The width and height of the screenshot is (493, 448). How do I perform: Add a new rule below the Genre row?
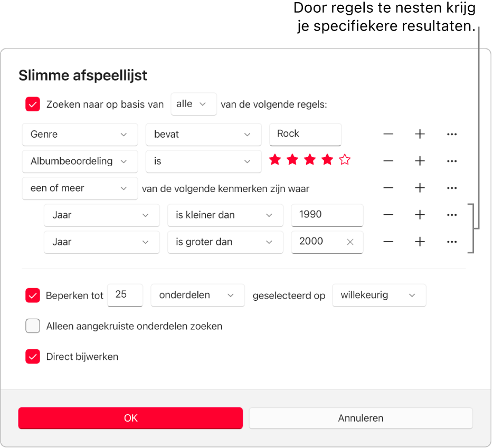(420, 135)
